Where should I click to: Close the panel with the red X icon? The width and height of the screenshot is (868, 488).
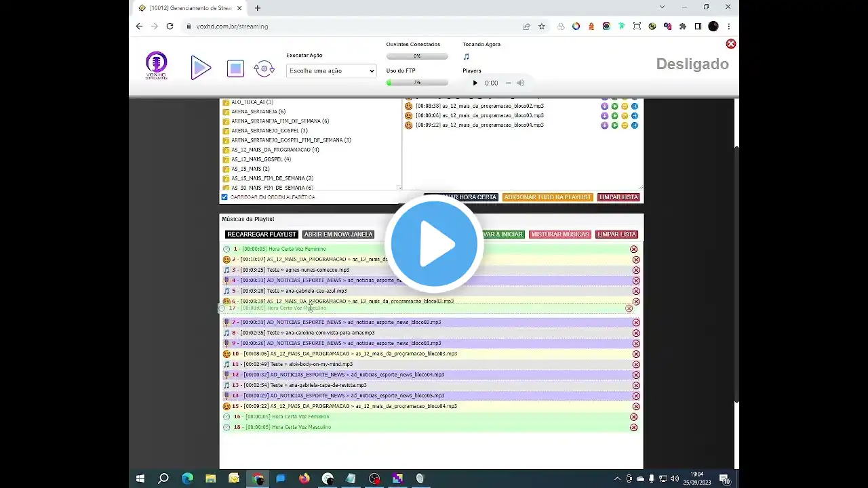[x=731, y=44]
